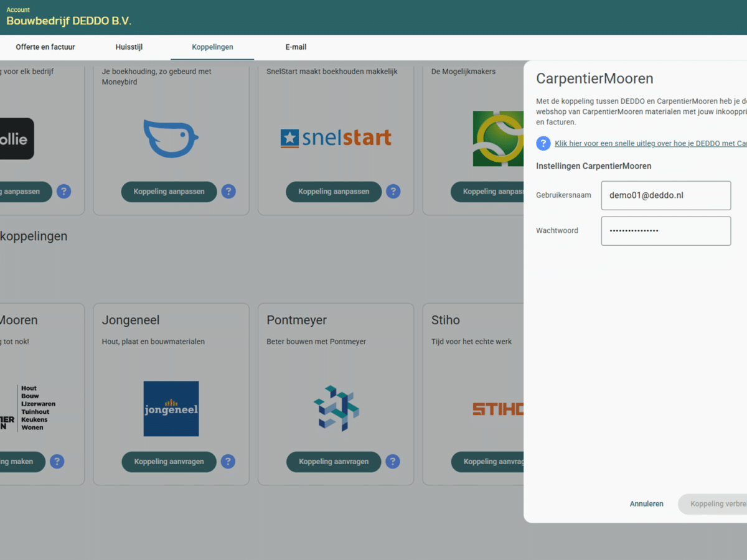Open the quick explanation link in dialog

(651, 144)
